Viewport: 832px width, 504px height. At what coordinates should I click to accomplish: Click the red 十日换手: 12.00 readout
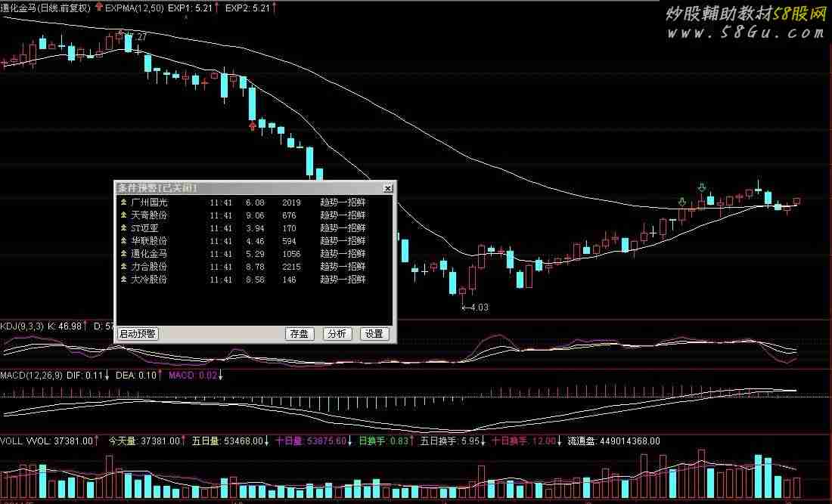[x=523, y=441]
